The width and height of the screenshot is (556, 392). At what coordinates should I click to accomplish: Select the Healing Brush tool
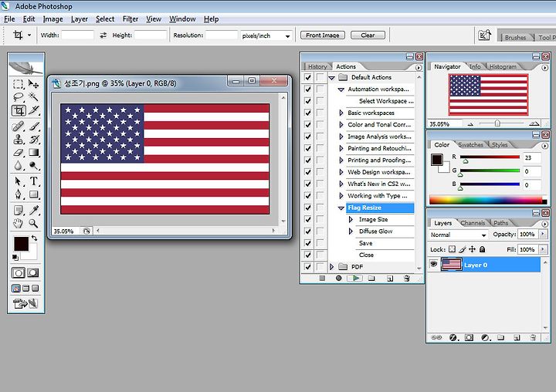[18, 127]
